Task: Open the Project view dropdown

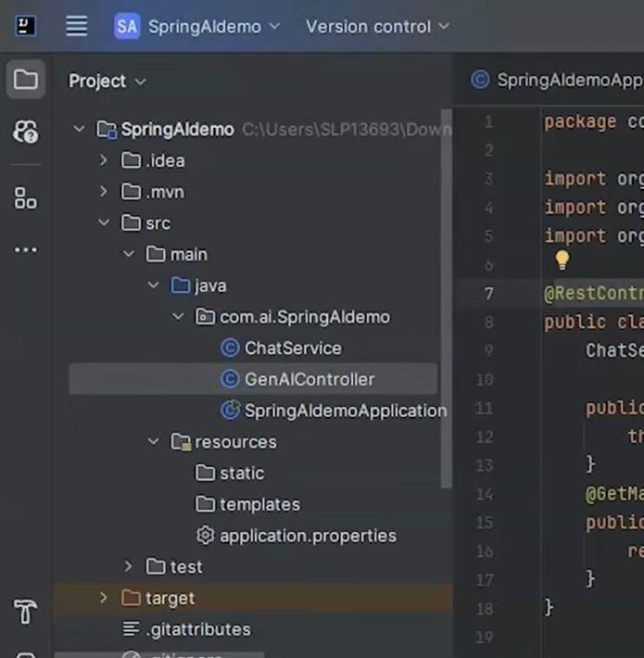Action: 107,81
